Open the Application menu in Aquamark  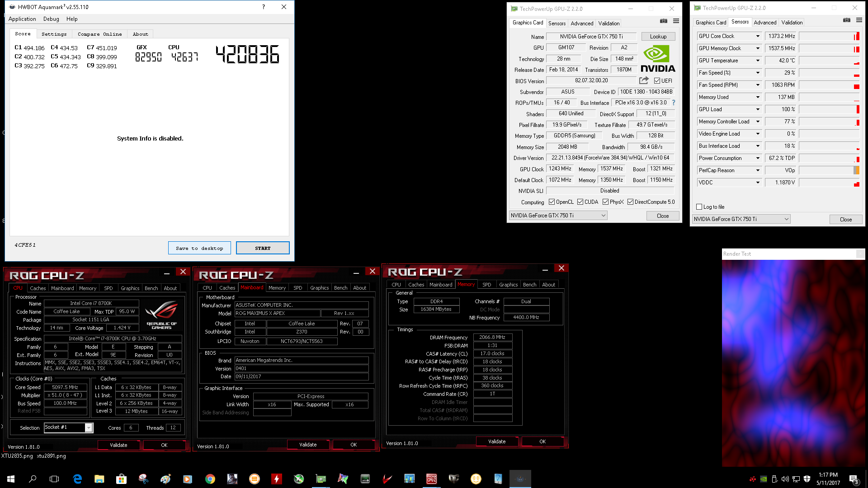(x=22, y=19)
